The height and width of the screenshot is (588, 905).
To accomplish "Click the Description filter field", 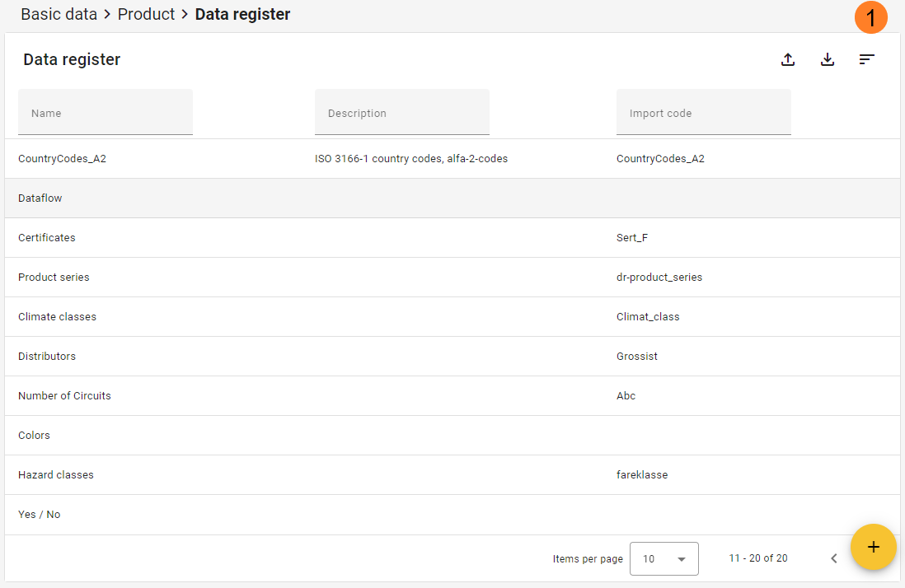I will [402, 113].
